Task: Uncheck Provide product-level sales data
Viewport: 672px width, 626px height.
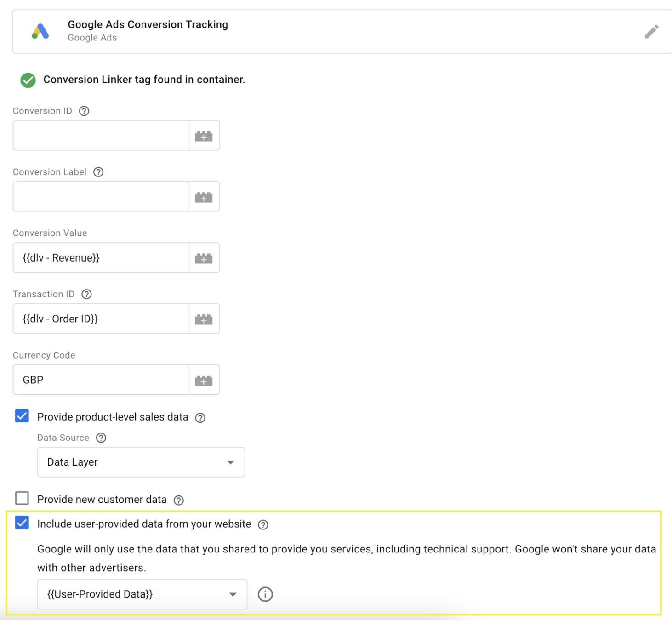Action: [21, 416]
